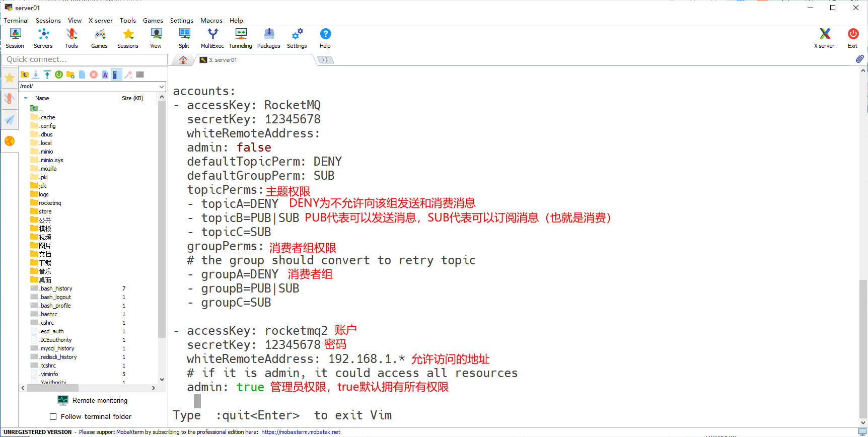Select the .rediscli_history file
Screen dimensions: 868x437
point(54,357)
